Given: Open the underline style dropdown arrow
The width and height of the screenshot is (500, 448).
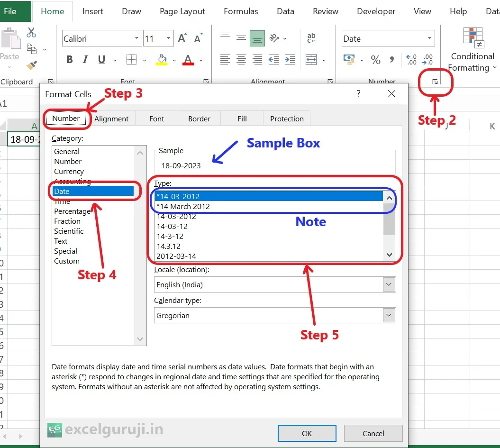Looking at the screenshot, I should pos(115,60).
